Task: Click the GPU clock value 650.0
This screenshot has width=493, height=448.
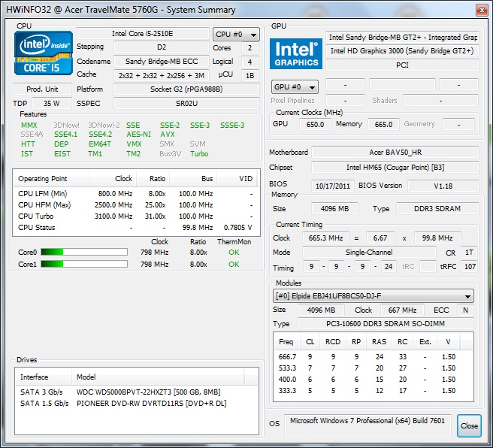Action: coord(315,125)
